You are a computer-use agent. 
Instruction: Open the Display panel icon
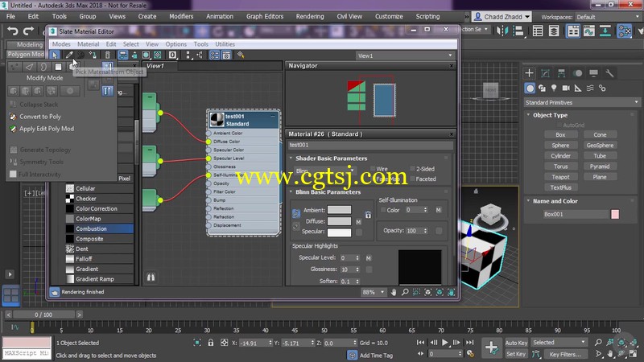tap(593, 73)
